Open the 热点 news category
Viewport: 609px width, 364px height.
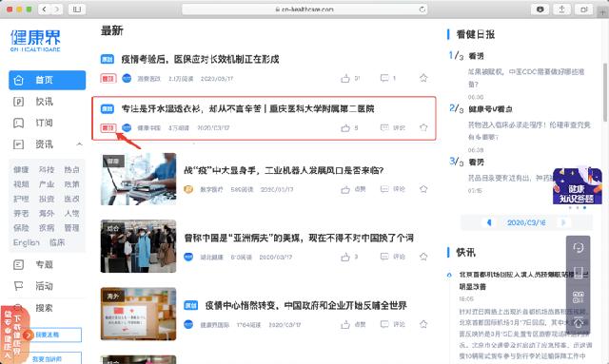point(72,169)
